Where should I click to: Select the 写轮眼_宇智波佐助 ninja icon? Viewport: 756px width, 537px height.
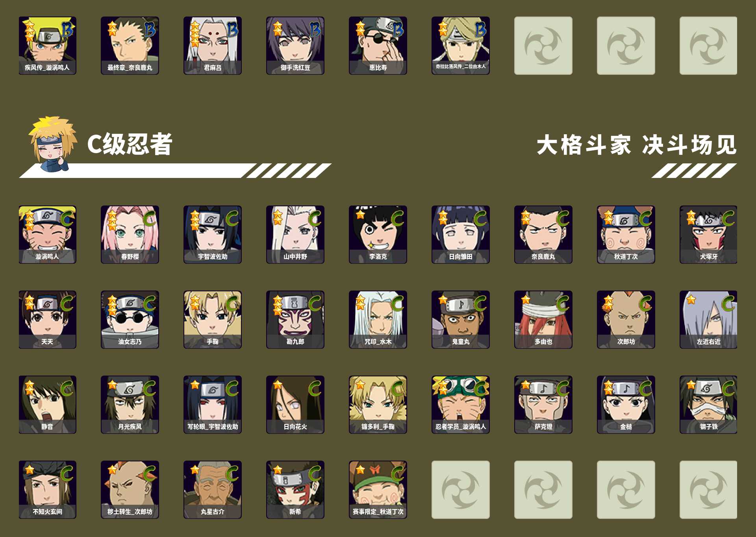click(x=213, y=405)
